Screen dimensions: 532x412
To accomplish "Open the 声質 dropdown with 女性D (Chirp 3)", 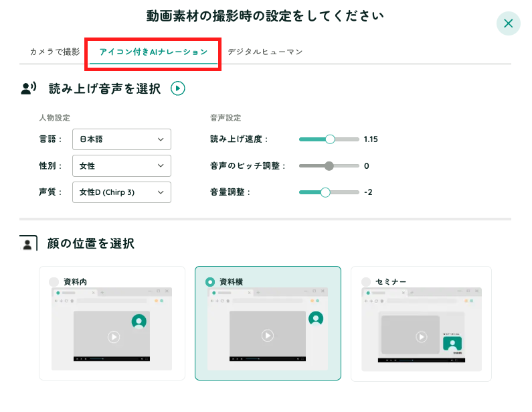I will point(121,192).
